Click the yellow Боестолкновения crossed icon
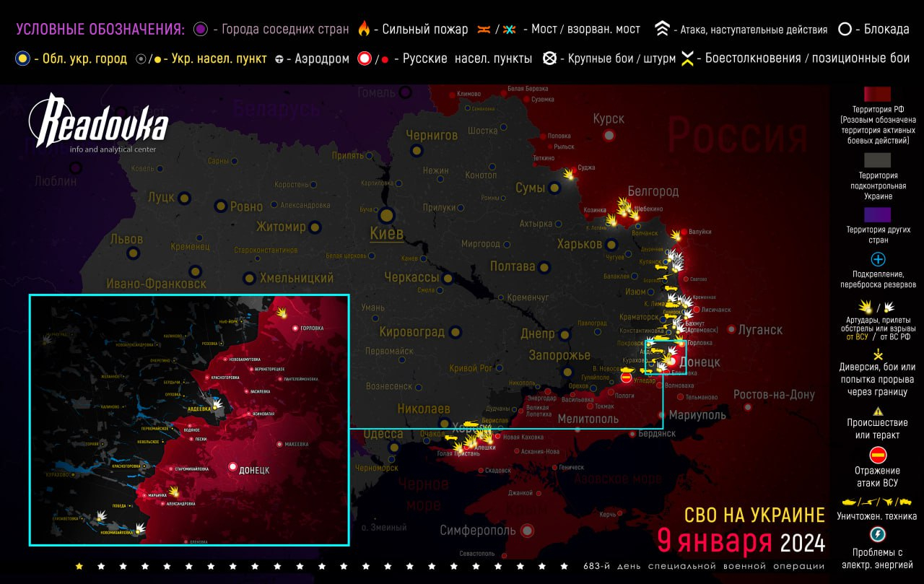The height and width of the screenshot is (584, 924). (x=688, y=59)
